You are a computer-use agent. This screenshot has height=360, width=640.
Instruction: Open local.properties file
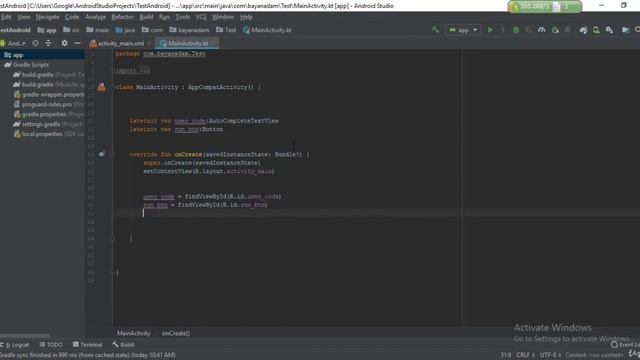(x=49, y=134)
